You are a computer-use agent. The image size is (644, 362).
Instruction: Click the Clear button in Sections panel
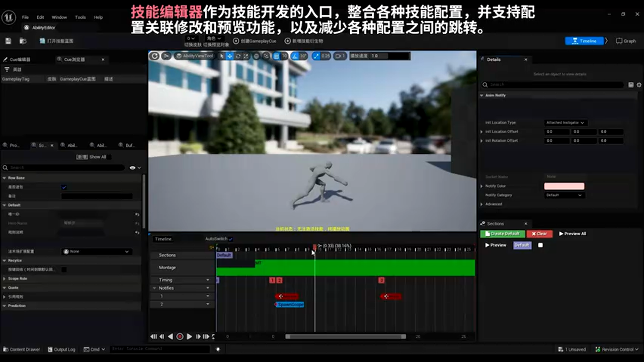pyautogui.click(x=539, y=234)
